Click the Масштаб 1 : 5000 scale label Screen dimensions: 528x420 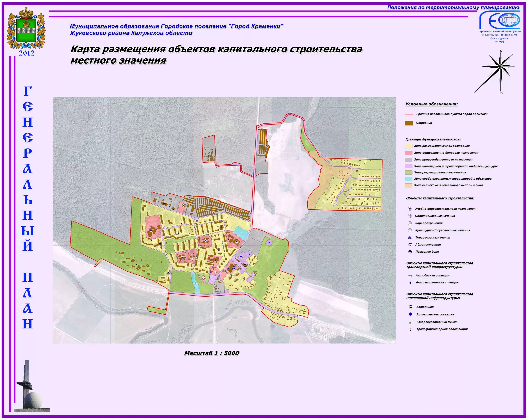point(212,353)
